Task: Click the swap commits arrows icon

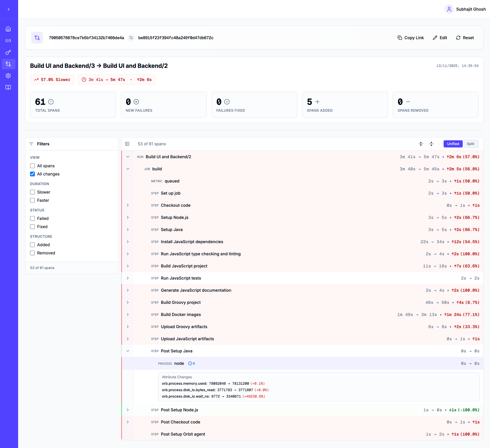Action: 131,38
